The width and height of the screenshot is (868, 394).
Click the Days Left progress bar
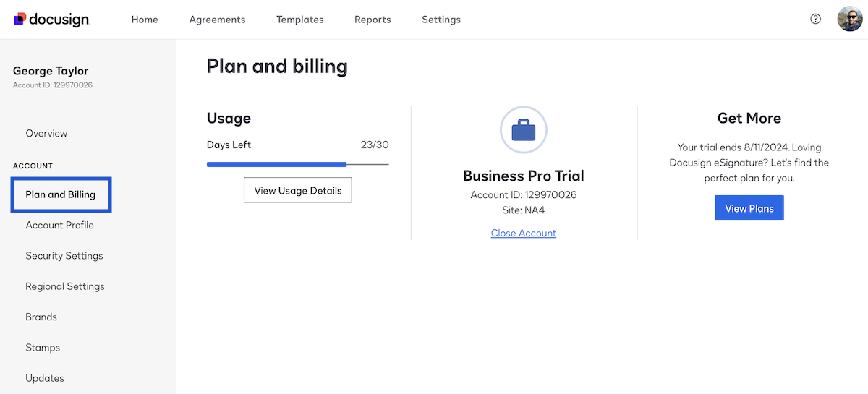(298, 164)
